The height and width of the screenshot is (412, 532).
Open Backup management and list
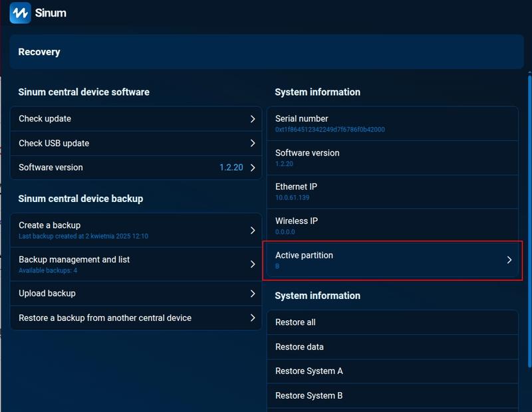[136, 264]
